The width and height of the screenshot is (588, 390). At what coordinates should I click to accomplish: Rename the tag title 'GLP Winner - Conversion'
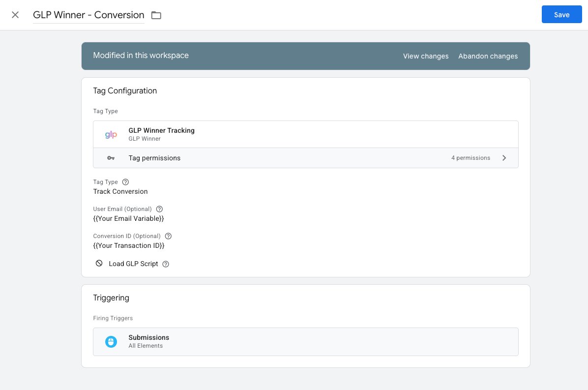tap(88, 15)
